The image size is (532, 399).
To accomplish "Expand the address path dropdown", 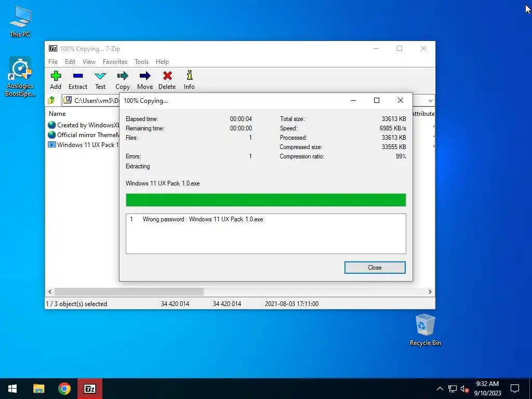I will click(430, 100).
